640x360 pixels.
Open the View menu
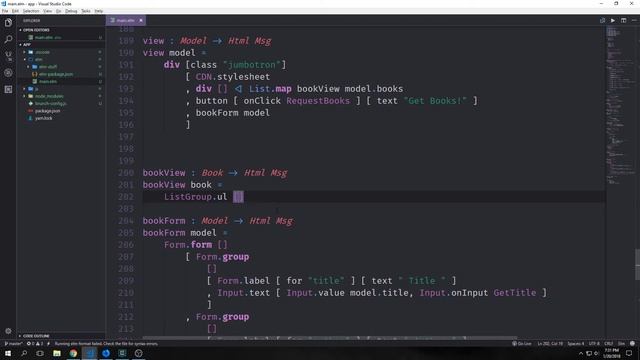pos(47,11)
